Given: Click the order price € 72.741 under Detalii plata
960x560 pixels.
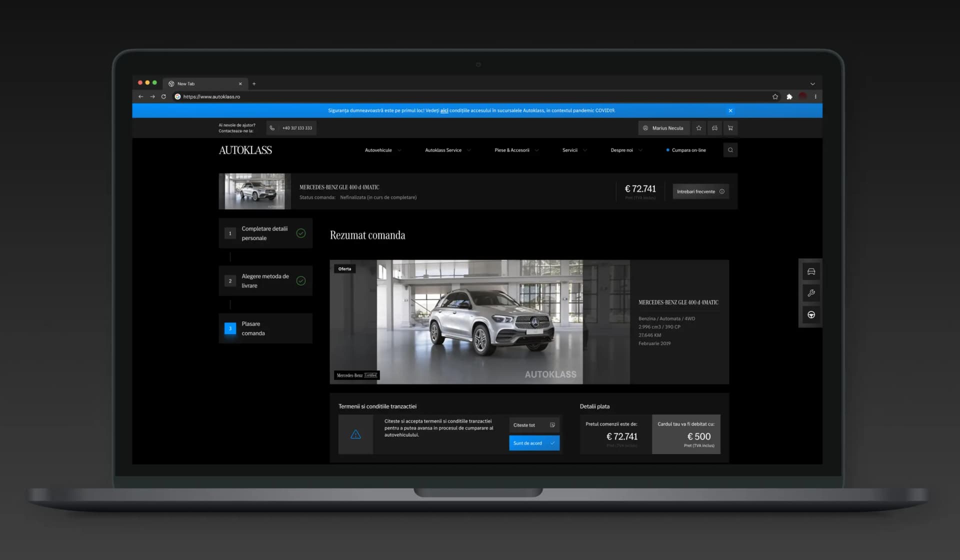Looking at the screenshot, I should 622,436.
